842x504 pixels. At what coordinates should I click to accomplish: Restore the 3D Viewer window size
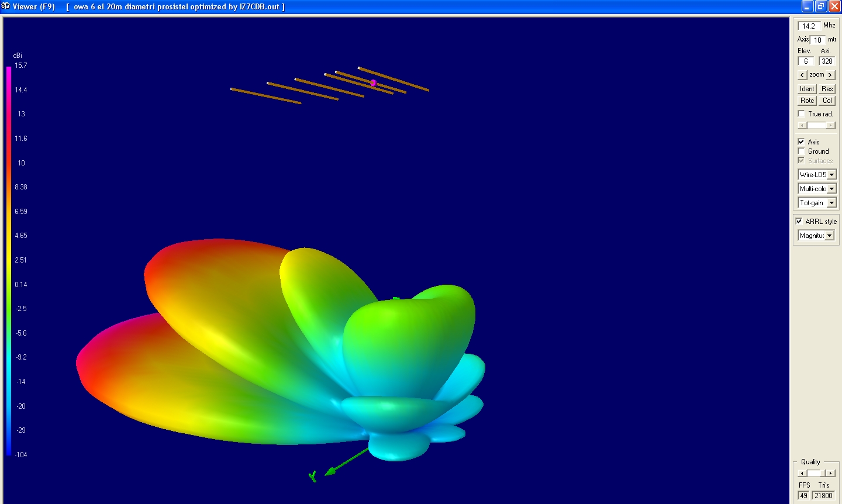pyautogui.click(x=821, y=6)
